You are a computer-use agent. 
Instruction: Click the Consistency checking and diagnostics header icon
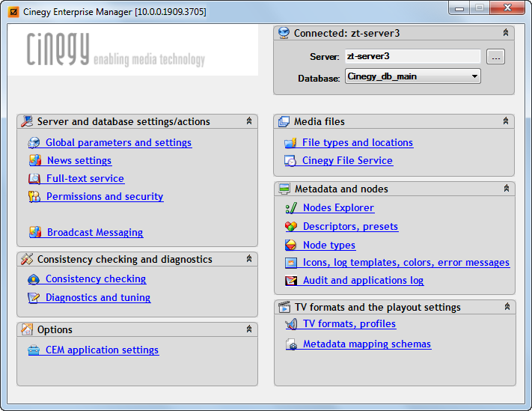click(27, 259)
